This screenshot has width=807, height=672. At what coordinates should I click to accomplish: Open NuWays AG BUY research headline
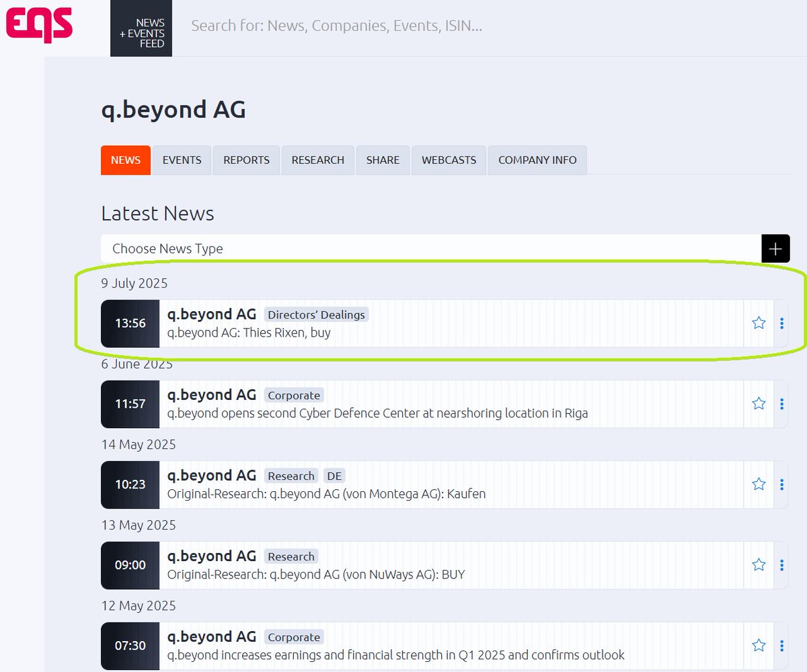pos(316,575)
